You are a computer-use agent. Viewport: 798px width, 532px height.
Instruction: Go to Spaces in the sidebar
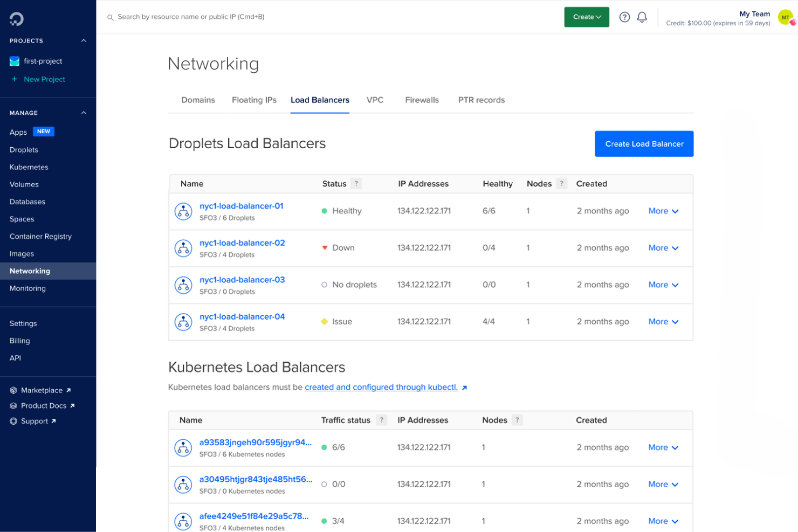click(x=22, y=219)
